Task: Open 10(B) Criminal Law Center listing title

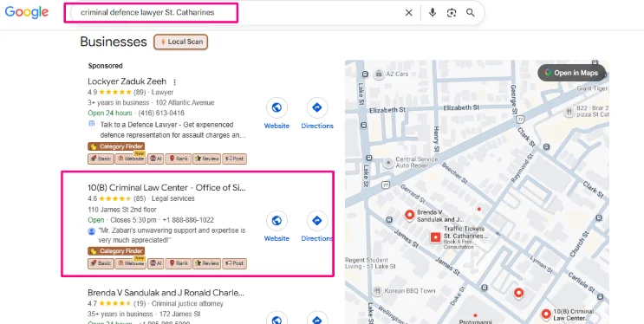Action: tap(166, 188)
